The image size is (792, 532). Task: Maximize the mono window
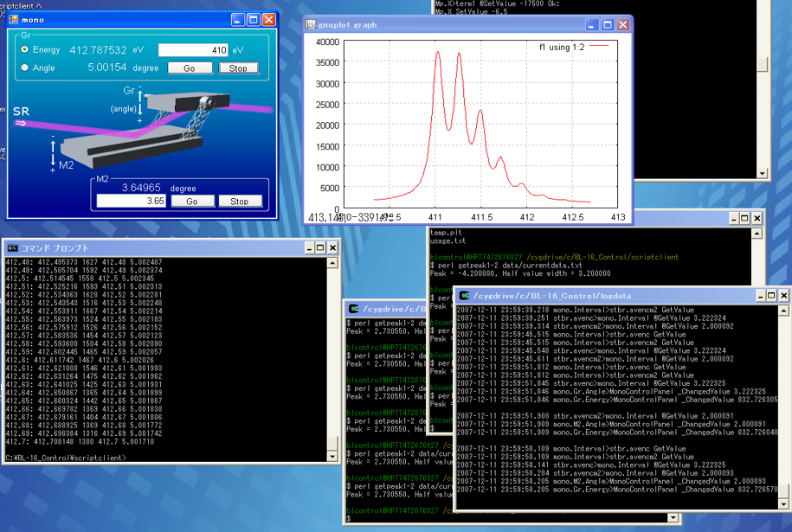pos(254,20)
